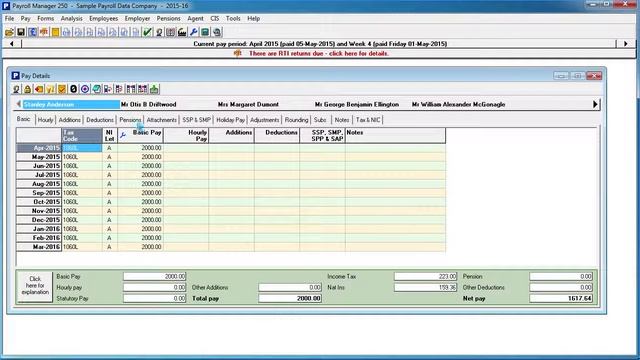Screen dimensions: 640x360
Task: Click 'There are RTI returns due' link
Action: [319, 53]
